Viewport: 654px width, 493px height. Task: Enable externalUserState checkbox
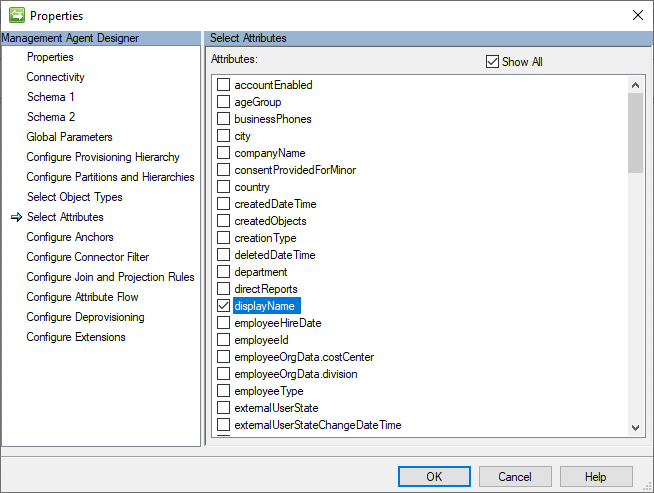click(224, 408)
